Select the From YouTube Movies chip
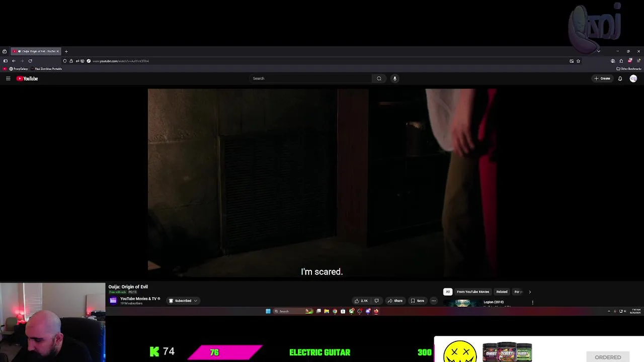Image resolution: width=644 pixels, height=362 pixels. pos(473,292)
